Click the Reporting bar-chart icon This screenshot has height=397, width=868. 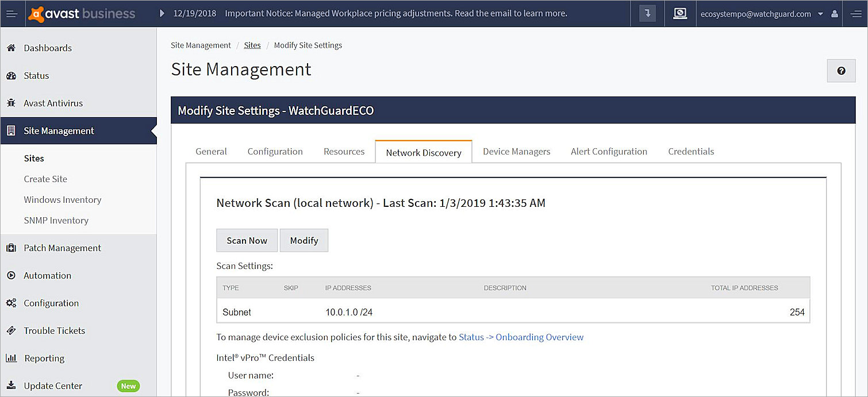point(10,358)
